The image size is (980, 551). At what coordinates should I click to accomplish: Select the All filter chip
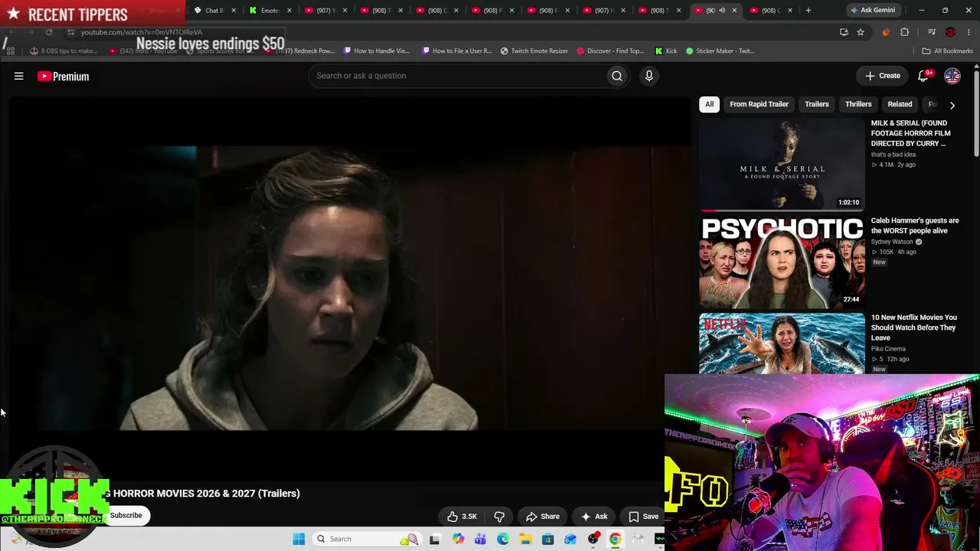point(709,104)
